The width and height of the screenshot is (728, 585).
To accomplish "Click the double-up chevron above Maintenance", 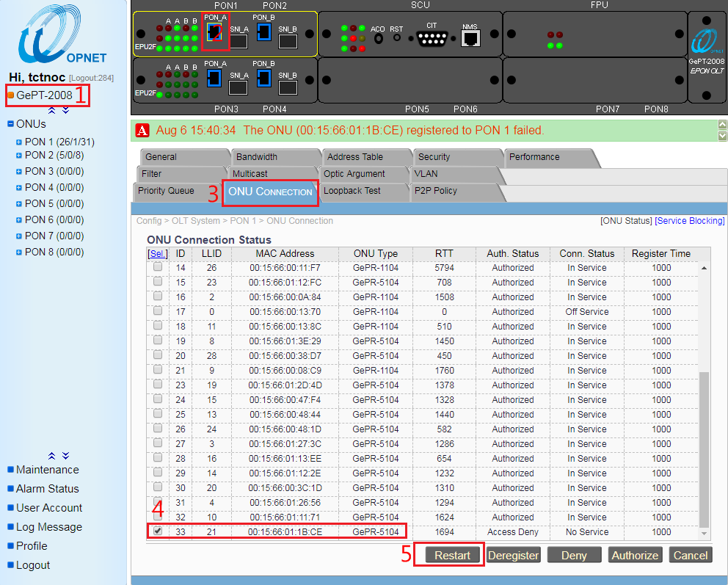I will tap(51, 455).
